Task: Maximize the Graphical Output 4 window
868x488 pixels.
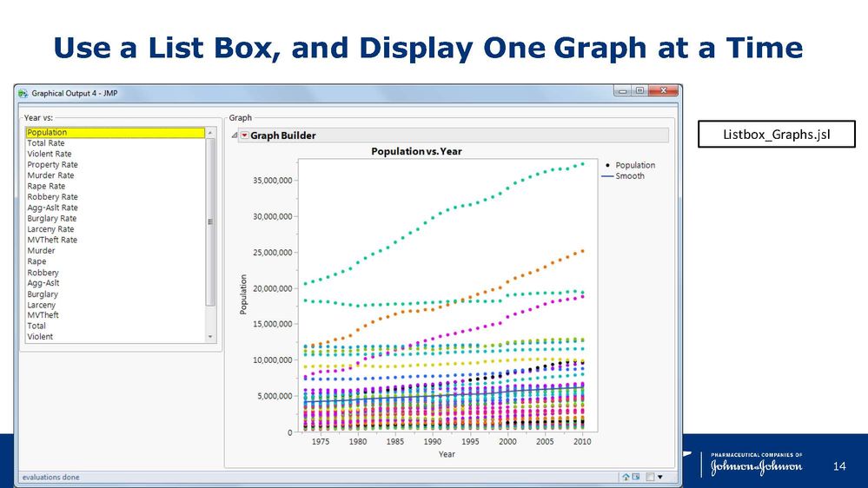Action: (x=639, y=90)
